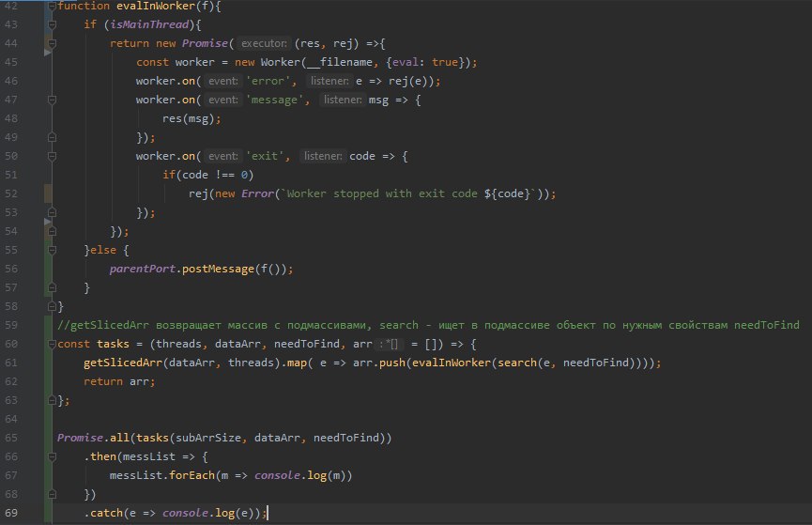
Task: Collapse the if (isMainThread) block at line 43
Action: (52, 24)
